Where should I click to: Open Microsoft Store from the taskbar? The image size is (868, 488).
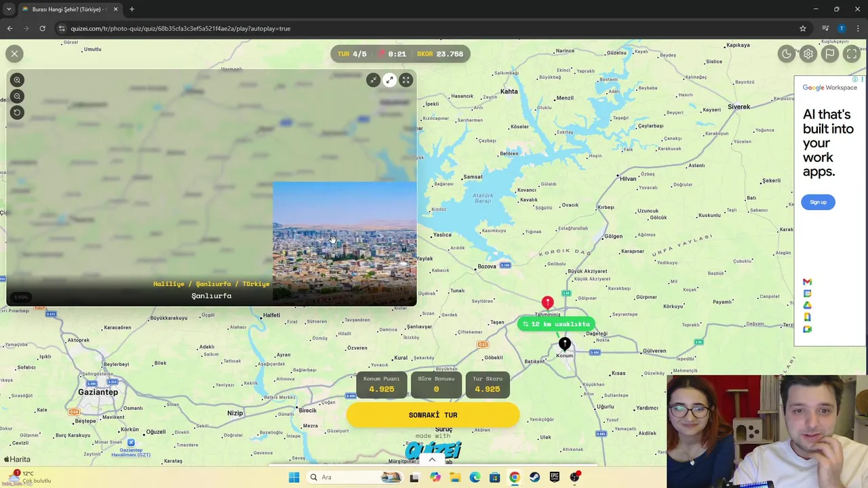(494, 477)
